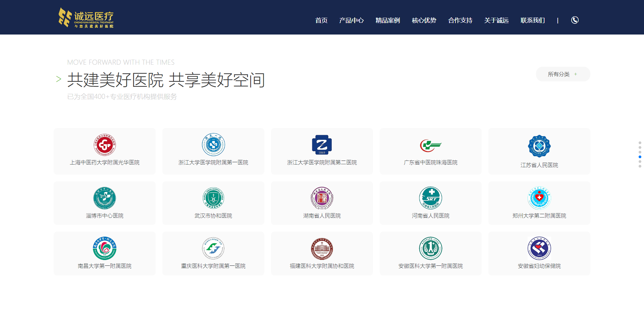The image size is (644, 309).
Task: Go to 精品案例 in the navigation bar
Action: pyautogui.click(x=387, y=20)
